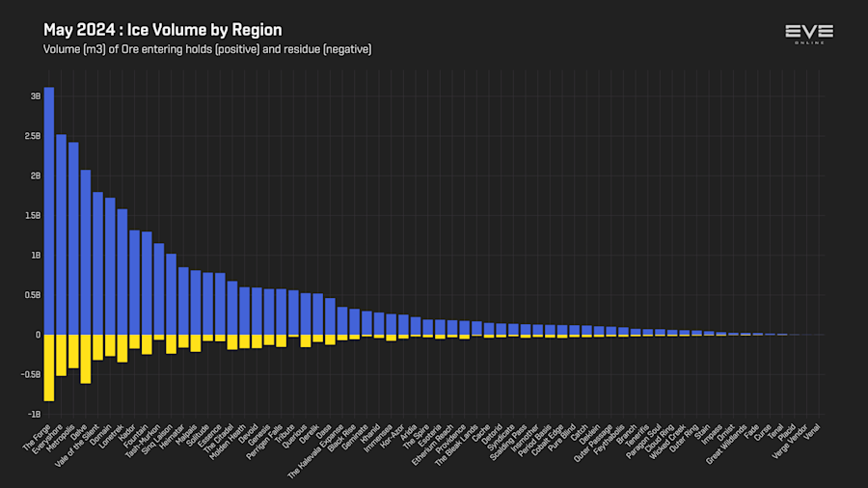This screenshot has width=868, height=488.
Task: Click the chart subtitle about ore volume
Action: click(x=207, y=50)
